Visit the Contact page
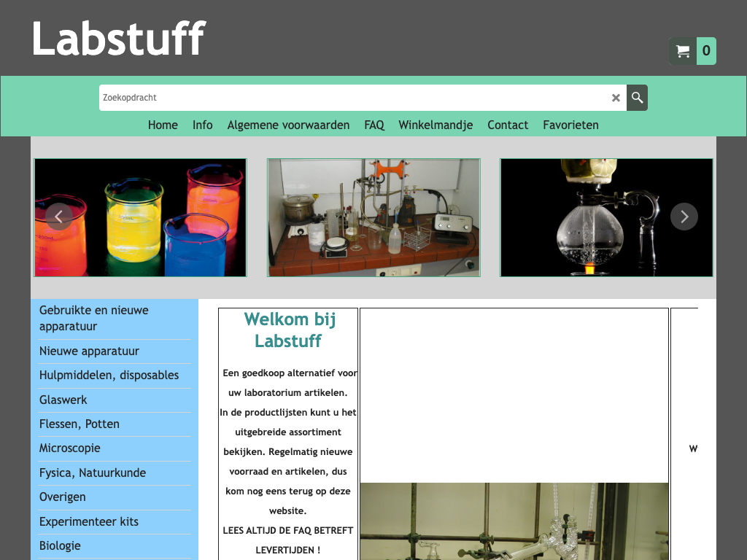Image resolution: width=747 pixels, height=560 pixels. pyautogui.click(x=508, y=125)
